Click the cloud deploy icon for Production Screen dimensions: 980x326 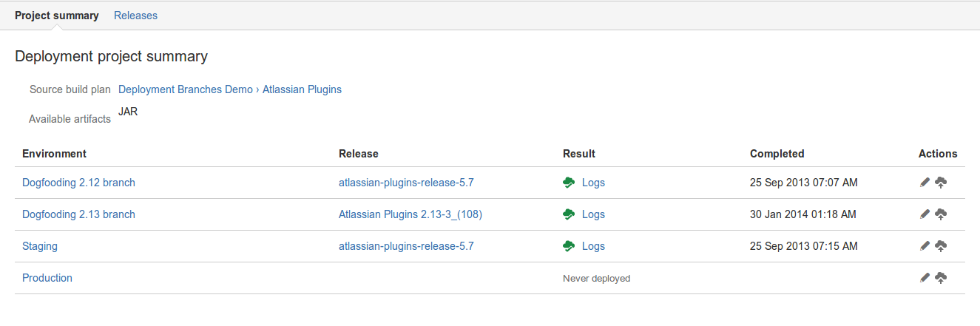(941, 278)
